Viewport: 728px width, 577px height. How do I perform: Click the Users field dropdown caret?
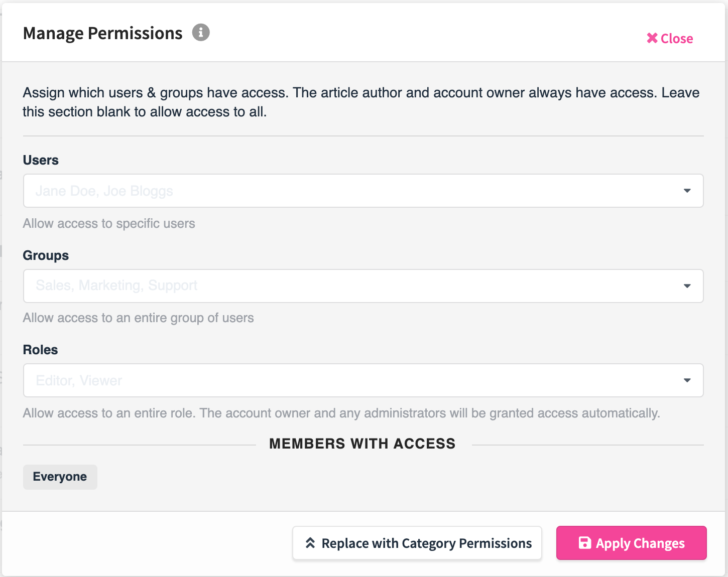pos(687,191)
